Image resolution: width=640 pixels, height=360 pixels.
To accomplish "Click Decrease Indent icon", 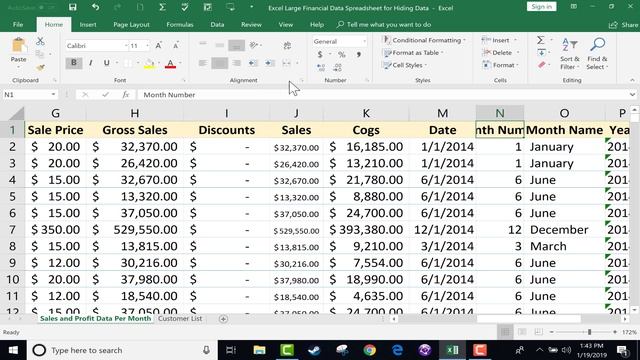I will pos(253,63).
